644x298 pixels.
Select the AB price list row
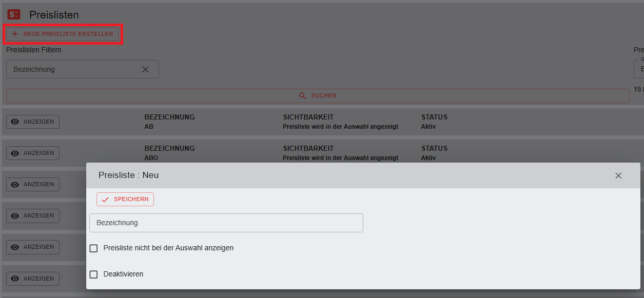pyautogui.click(x=308, y=122)
